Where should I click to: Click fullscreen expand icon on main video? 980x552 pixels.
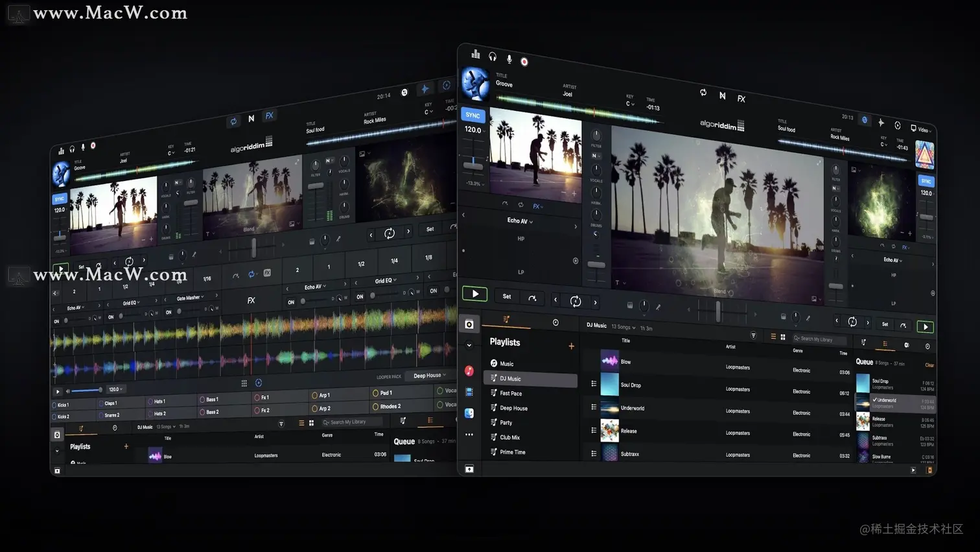click(819, 162)
